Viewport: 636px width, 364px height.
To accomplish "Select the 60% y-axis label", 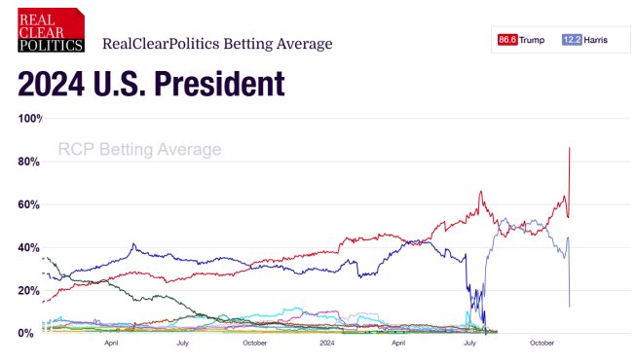I will 29,204.
